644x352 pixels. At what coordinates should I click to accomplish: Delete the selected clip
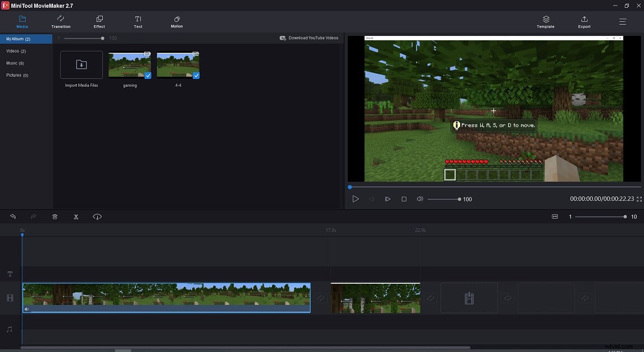tap(54, 217)
